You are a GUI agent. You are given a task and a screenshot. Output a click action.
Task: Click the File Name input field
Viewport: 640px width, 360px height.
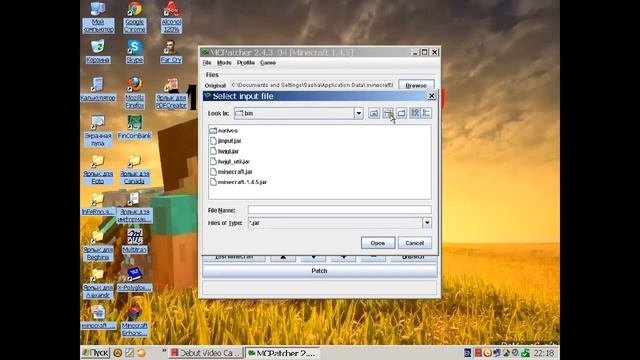tap(339, 210)
